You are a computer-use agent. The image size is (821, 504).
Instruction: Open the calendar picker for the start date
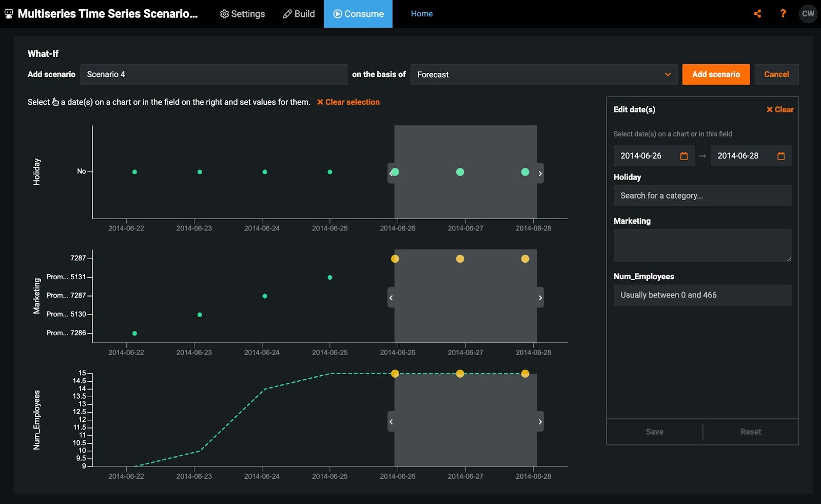[x=685, y=156]
